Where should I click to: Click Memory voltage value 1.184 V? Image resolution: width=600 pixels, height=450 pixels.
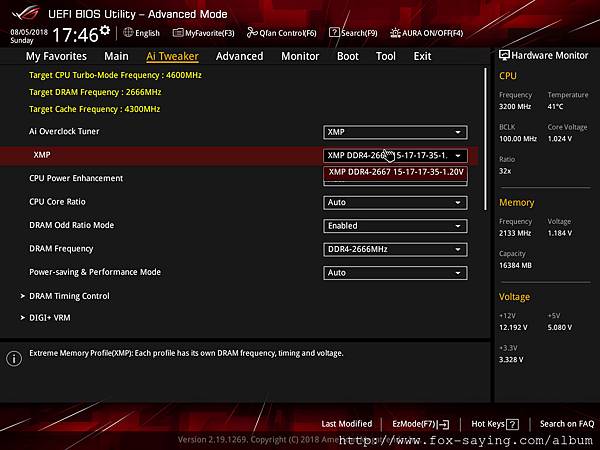[560, 233]
